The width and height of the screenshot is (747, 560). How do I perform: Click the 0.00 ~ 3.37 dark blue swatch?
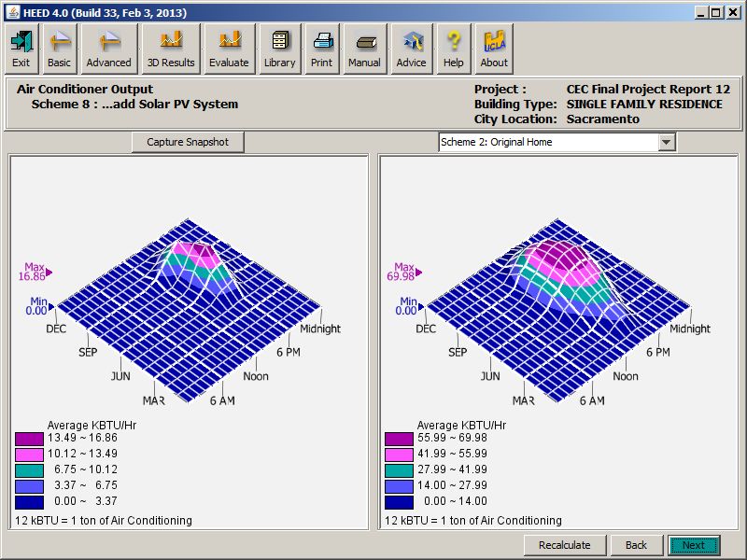[x=29, y=502]
